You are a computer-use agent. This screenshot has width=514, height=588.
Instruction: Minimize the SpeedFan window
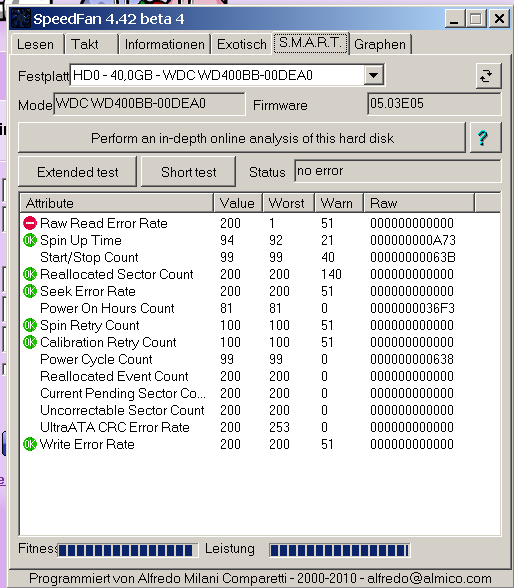(x=454, y=19)
